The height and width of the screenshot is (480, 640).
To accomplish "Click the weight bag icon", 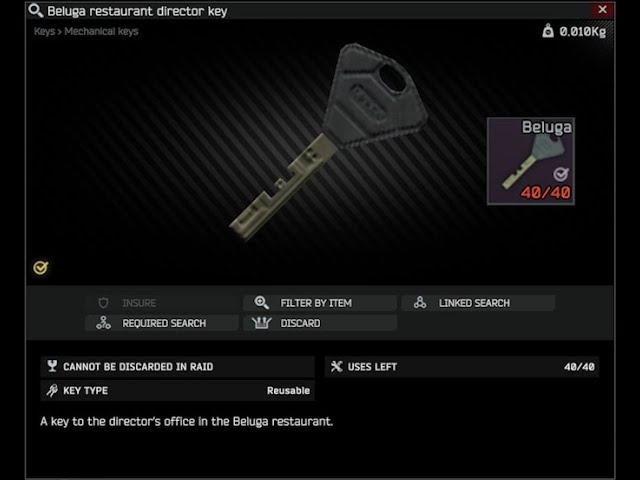I will coord(548,31).
